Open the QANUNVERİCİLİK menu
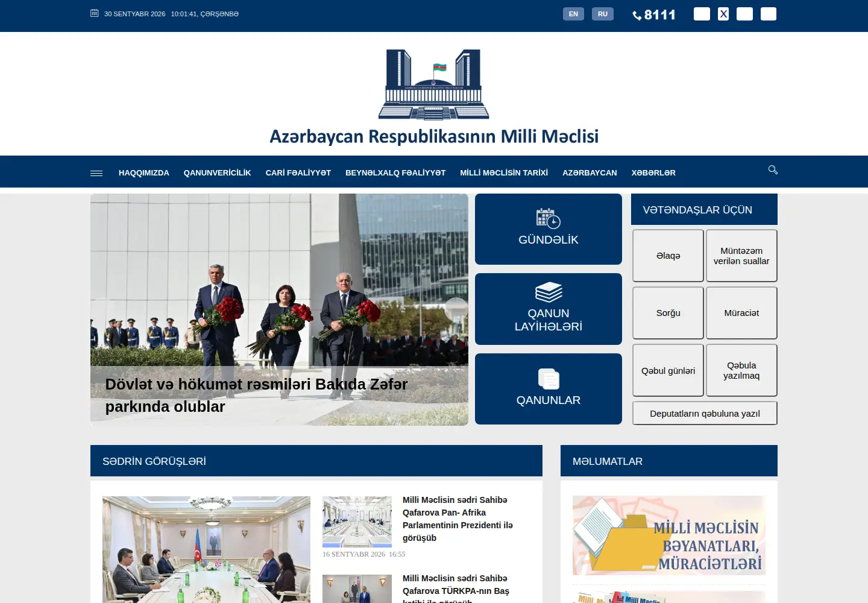 coord(218,173)
